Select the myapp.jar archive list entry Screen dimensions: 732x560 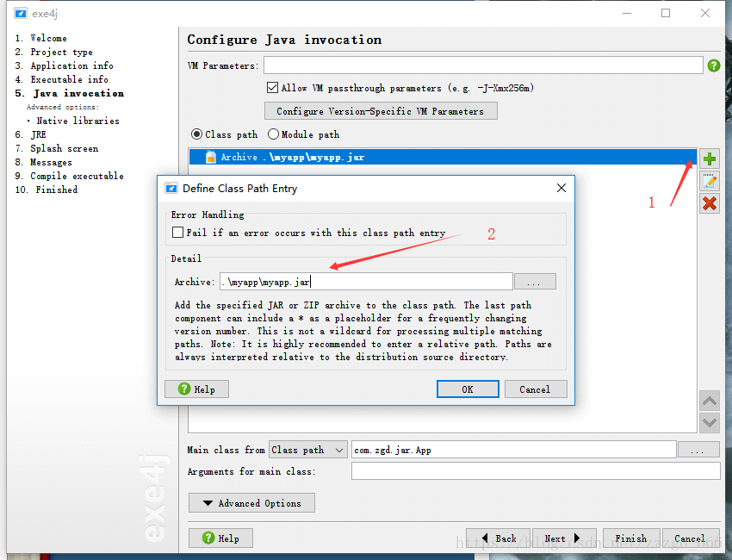(442, 157)
